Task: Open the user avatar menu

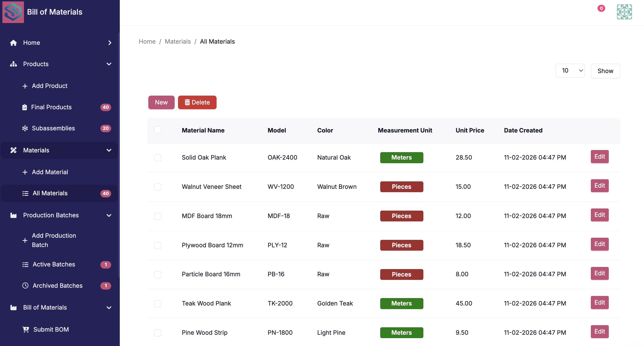Action: coord(624,12)
